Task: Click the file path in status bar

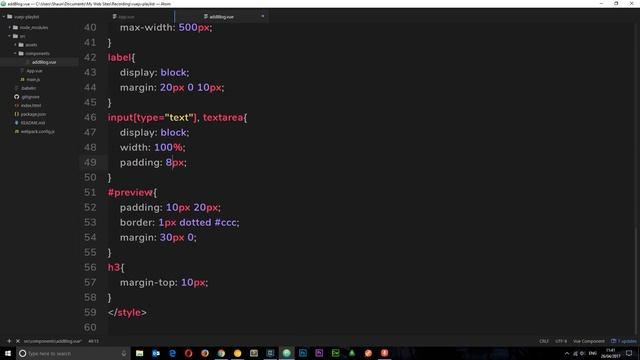Action: pos(52,341)
